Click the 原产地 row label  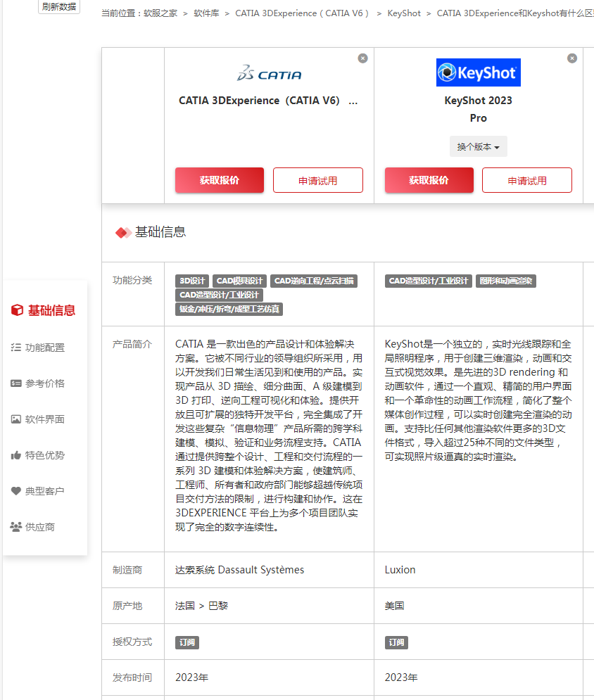[x=127, y=606]
